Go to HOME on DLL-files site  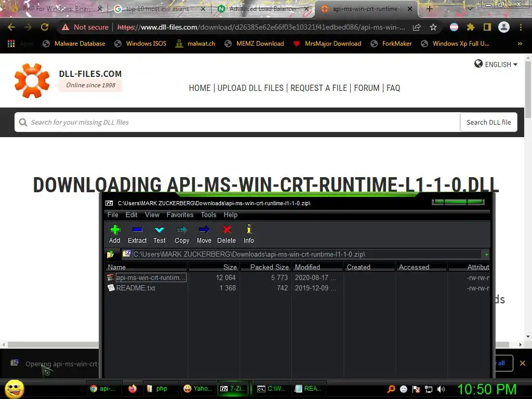coord(199,88)
